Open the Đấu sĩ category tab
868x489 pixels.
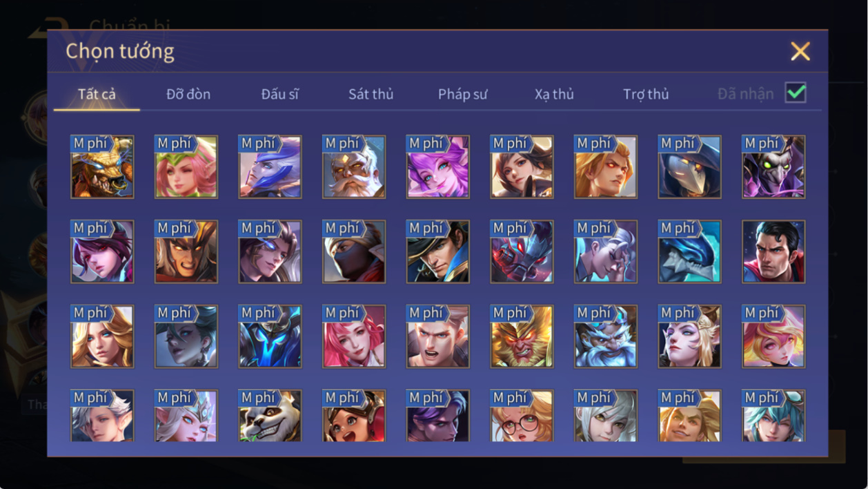279,94
